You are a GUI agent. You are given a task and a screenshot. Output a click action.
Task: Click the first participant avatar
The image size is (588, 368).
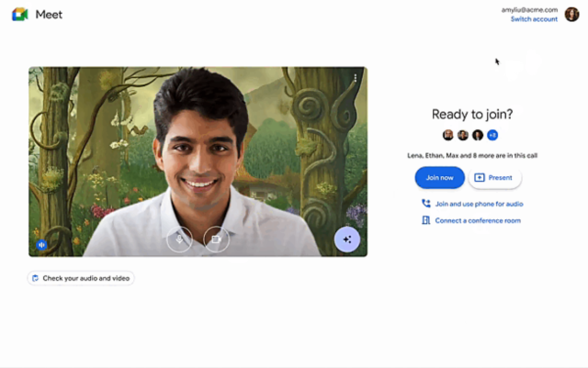[x=448, y=135]
